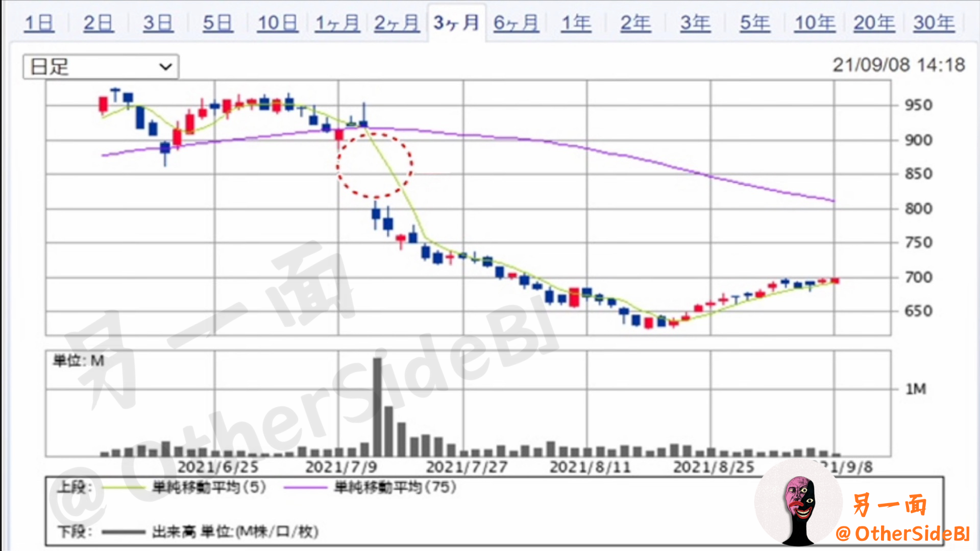Open the 20年 chart period

point(874,23)
